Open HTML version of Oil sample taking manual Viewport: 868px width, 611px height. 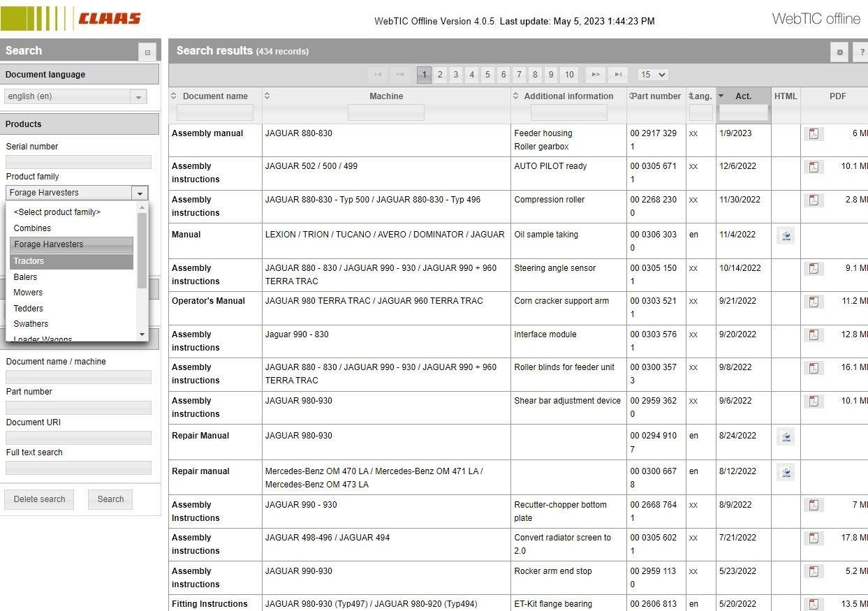(786, 235)
